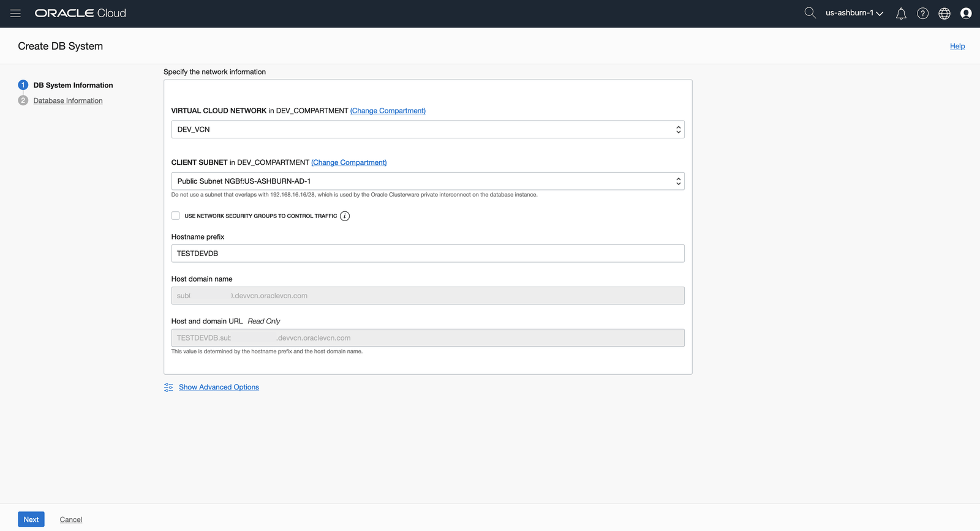The width and height of the screenshot is (980, 531).
Task: Click the globe language icon
Action: coord(944,13)
